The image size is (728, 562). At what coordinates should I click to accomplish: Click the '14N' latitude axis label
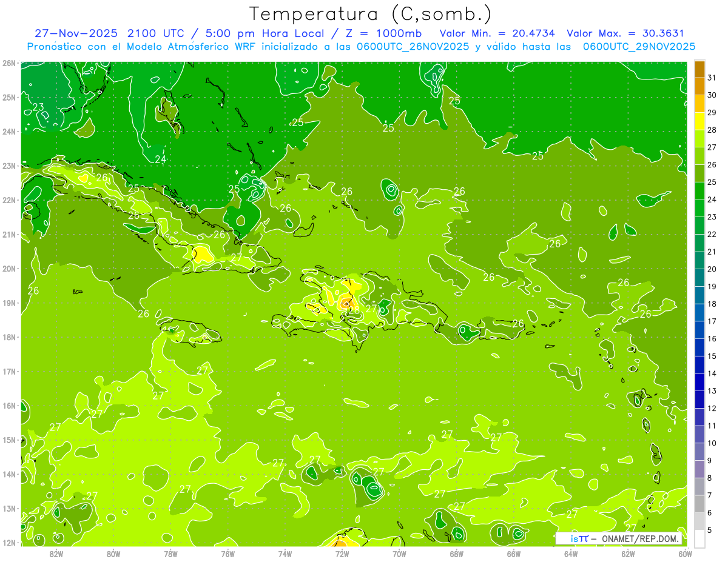[x=9, y=473]
